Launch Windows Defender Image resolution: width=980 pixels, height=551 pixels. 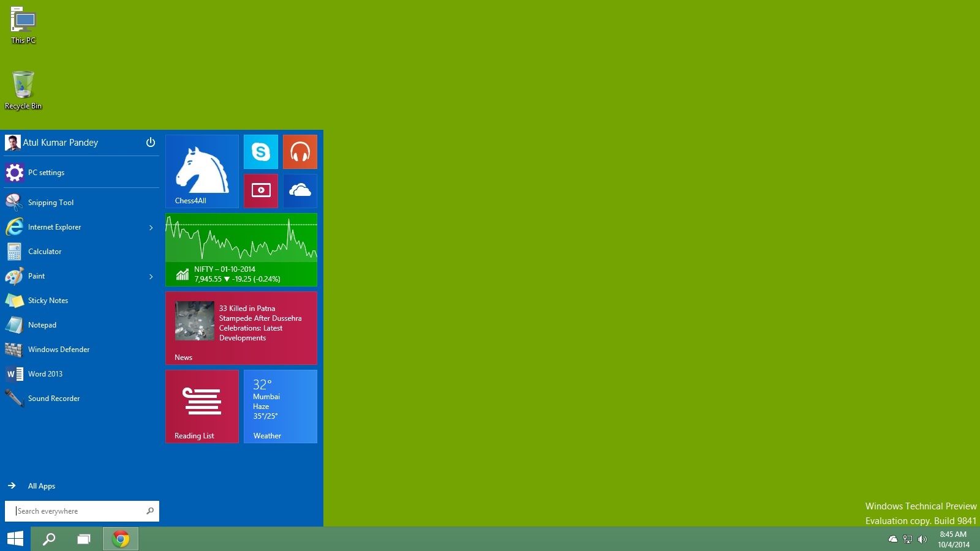click(x=81, y=350)
